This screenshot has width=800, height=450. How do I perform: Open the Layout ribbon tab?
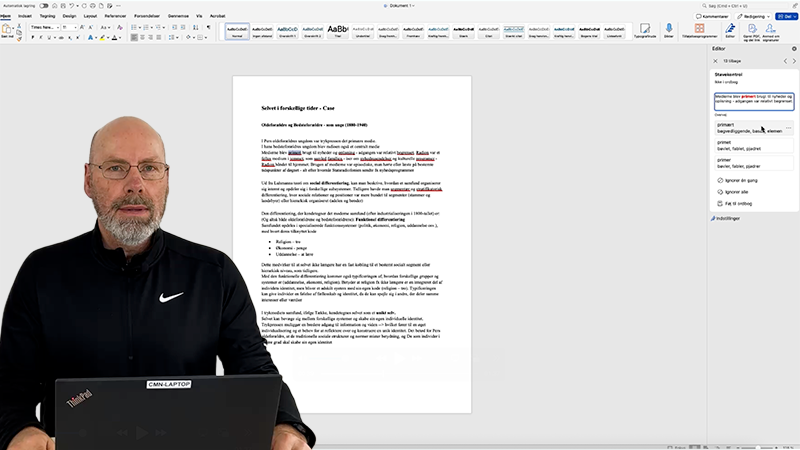(91, 16)
